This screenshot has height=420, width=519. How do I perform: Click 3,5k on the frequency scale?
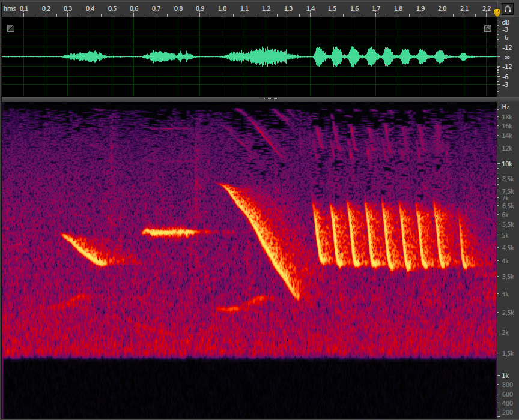[508, 277]
